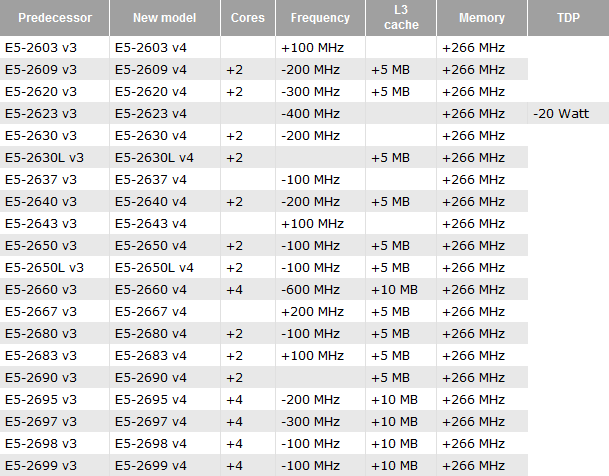Click the Frequency column header
The width and height of the screenshot is (609, 476).
(x=320, y=18)
